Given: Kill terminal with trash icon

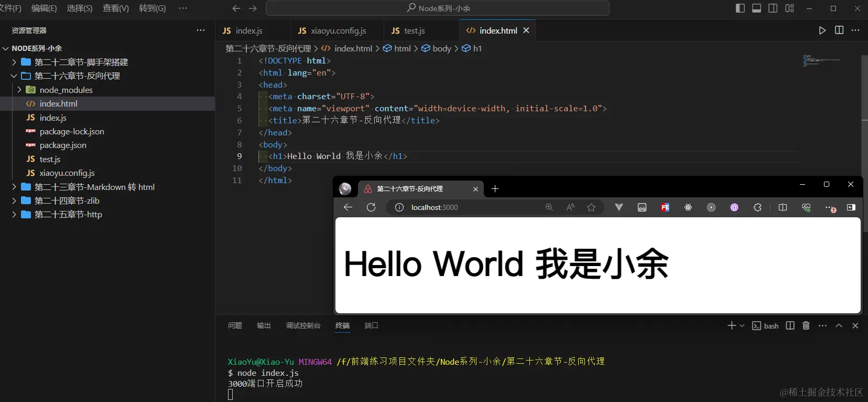Looking at the screenshot, I should coord(806,326).
